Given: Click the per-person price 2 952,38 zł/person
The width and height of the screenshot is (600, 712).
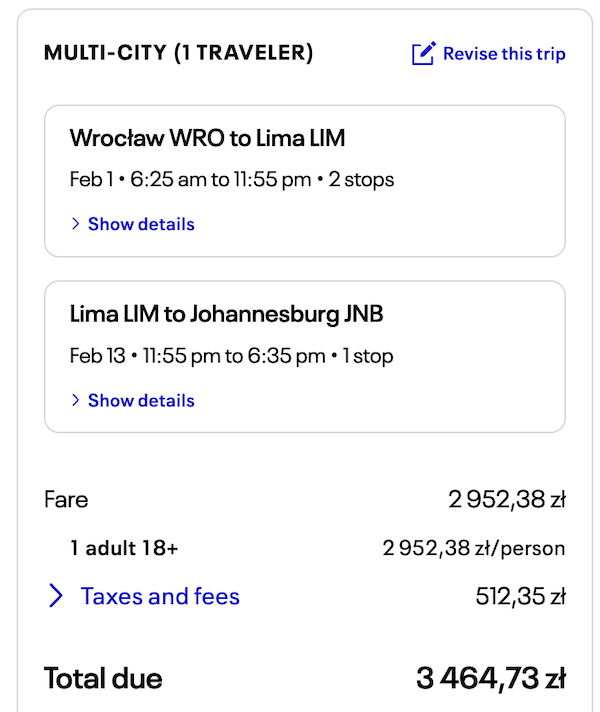Looking at the screenshot, I should tap(474, 548).
